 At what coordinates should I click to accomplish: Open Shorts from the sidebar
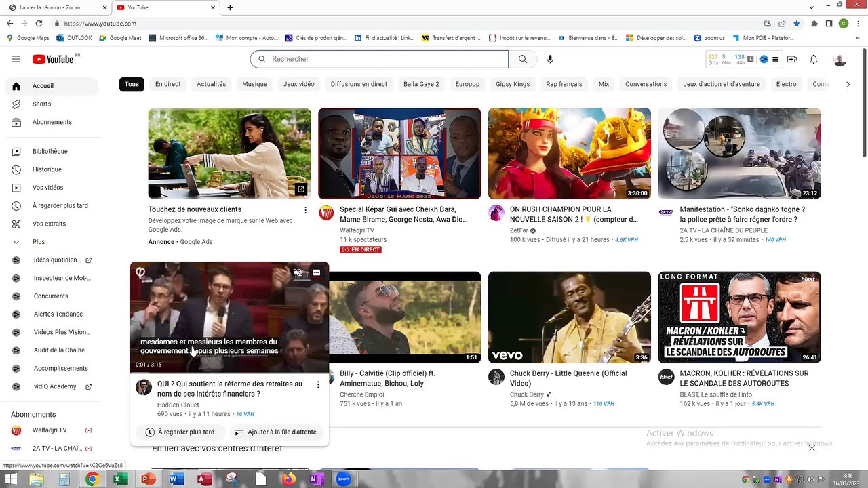pos(41,104)
